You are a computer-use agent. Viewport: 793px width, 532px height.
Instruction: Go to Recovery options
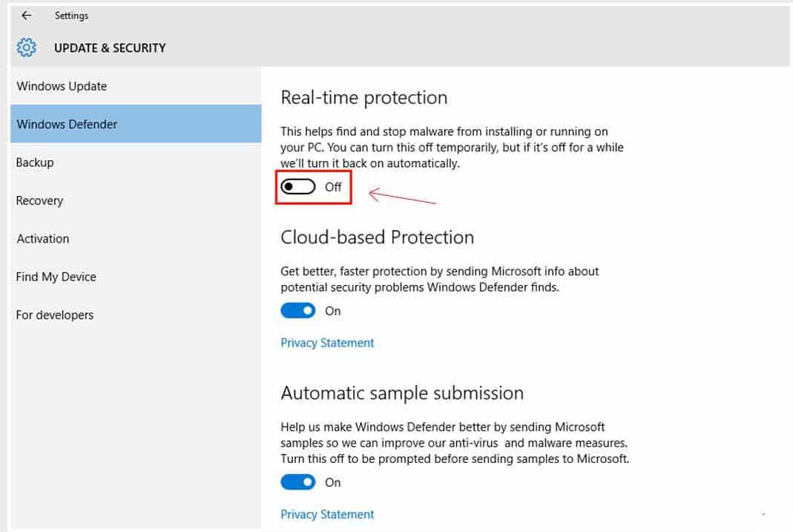(136, 201)
